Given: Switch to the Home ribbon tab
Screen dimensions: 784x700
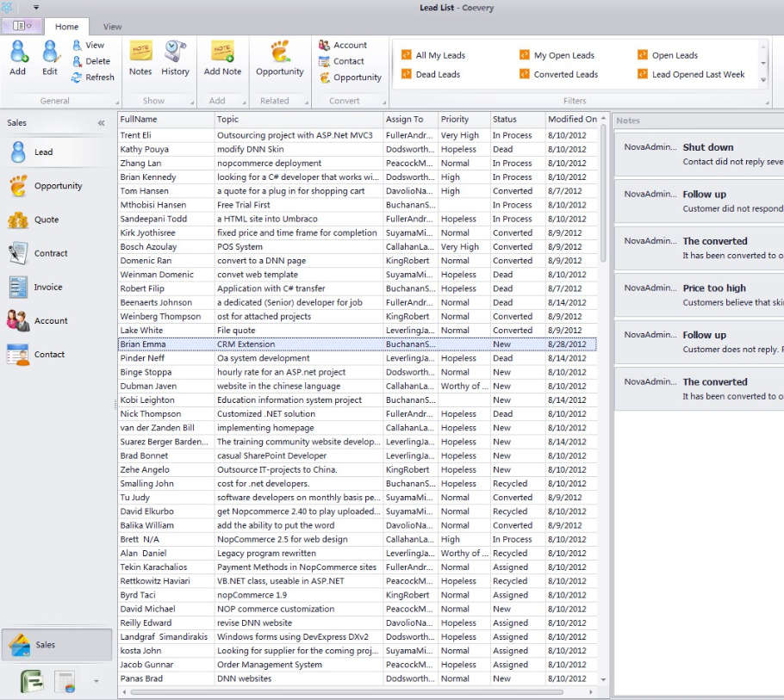Looking at the screenshot, I should (66, 27).
